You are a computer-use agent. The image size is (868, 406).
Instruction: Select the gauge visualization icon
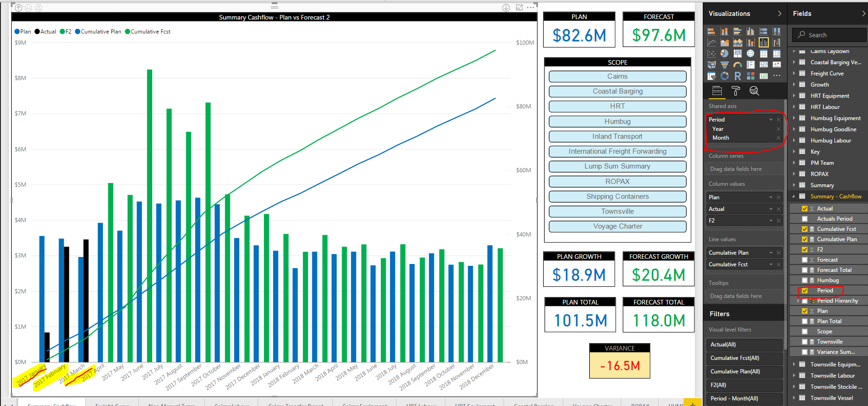pyautogui.click(x=738, y=65)
